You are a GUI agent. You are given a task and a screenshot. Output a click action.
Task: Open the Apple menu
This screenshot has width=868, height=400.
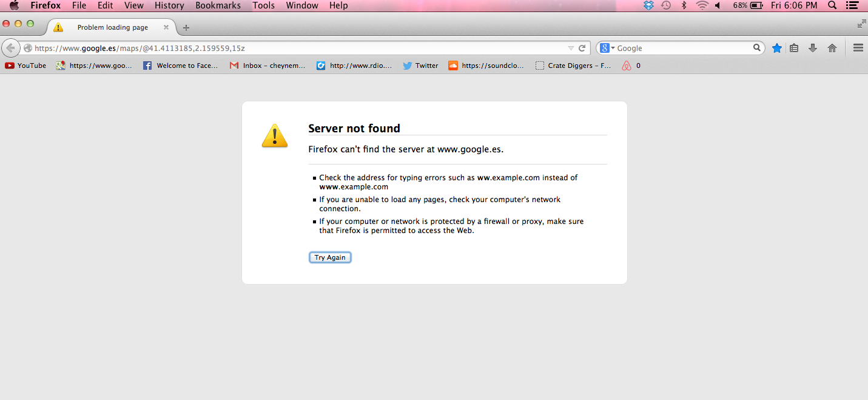pos(13,5)
